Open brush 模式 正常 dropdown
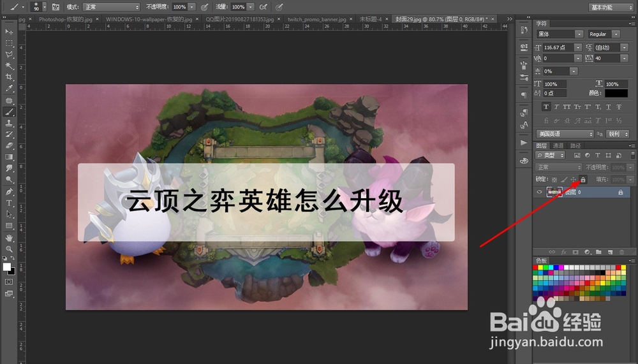The width and height of the screenshot is (638, 364). click(111, 7)
